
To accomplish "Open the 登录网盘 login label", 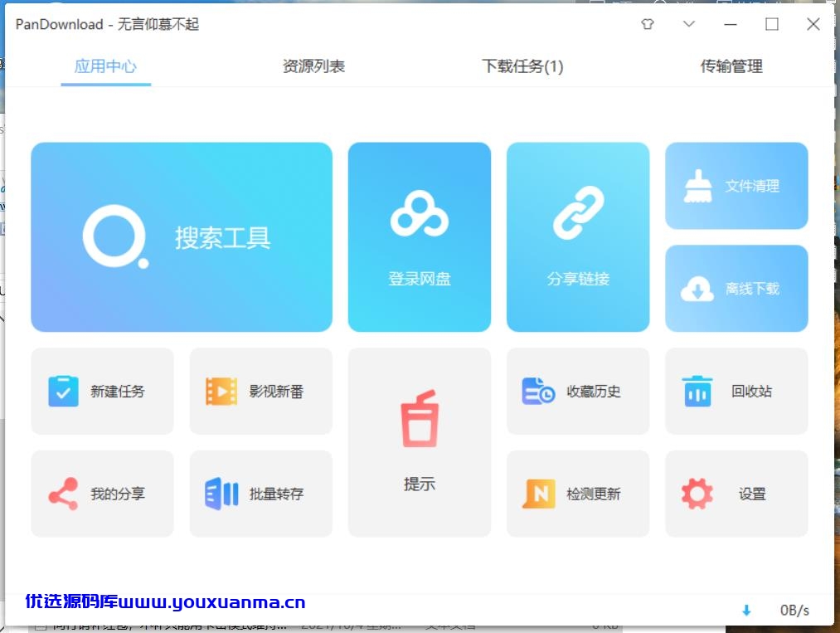I will tap(420, 279).
